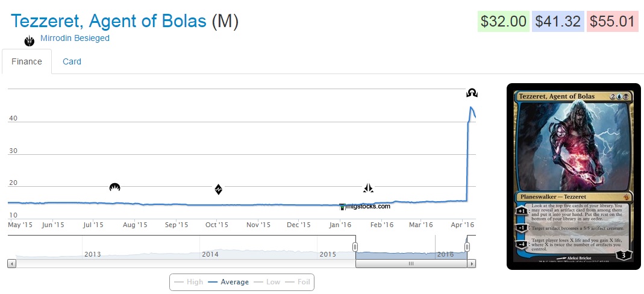
Task: Open the Card tab
Action: 72,61
